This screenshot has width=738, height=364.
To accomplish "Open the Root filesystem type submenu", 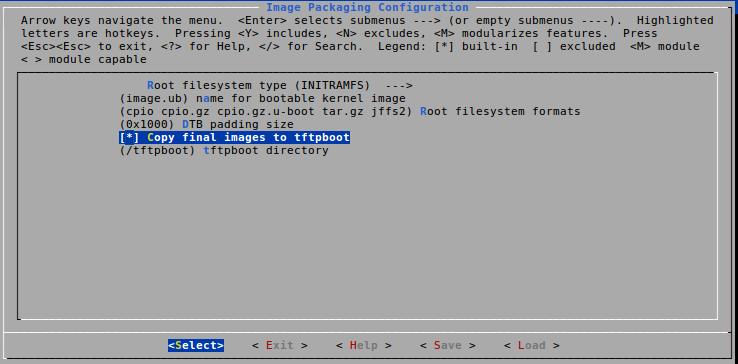I will (280, 86).
